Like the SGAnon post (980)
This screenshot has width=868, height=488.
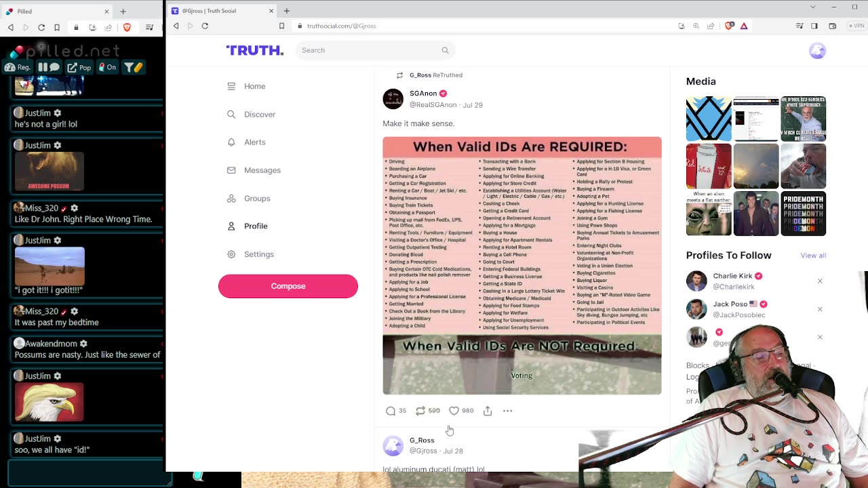[461, 411]
